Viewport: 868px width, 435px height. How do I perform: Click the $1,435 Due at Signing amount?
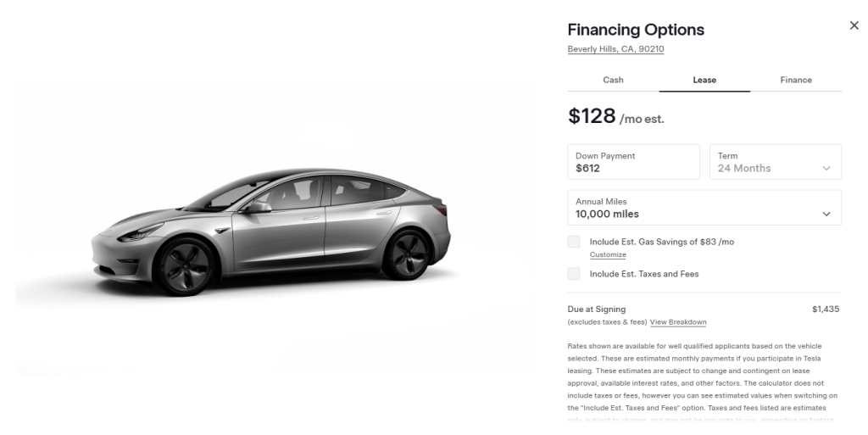(x=825, y=310)
